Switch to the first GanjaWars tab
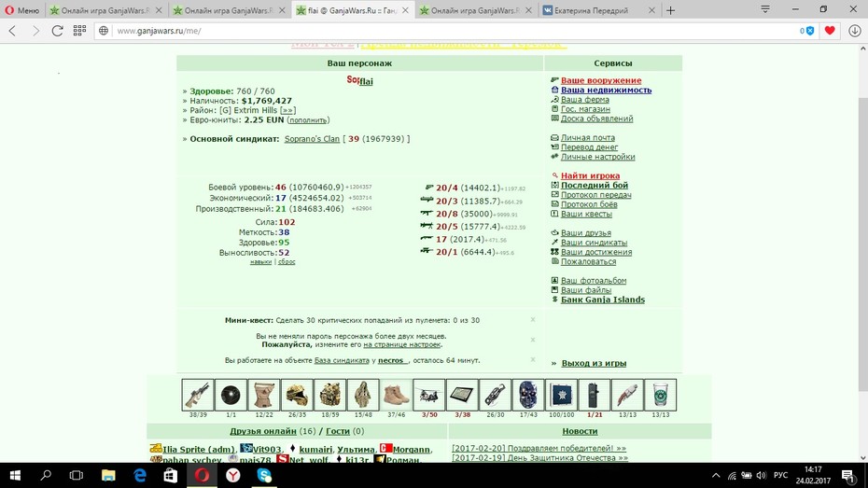The width and height of the screenshot is (868, 488). [105, 10]
